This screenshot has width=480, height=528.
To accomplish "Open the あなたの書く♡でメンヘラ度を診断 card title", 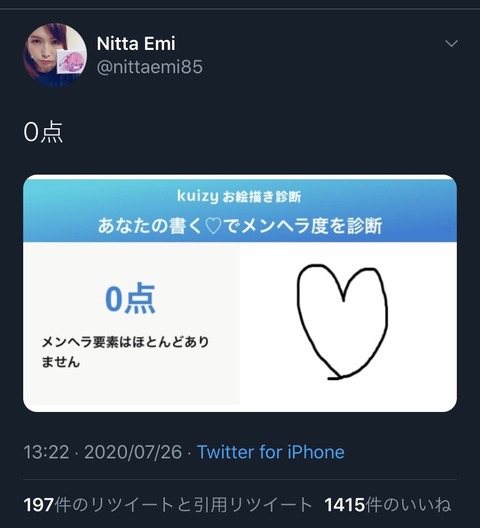I will click(x=240, y=225).
